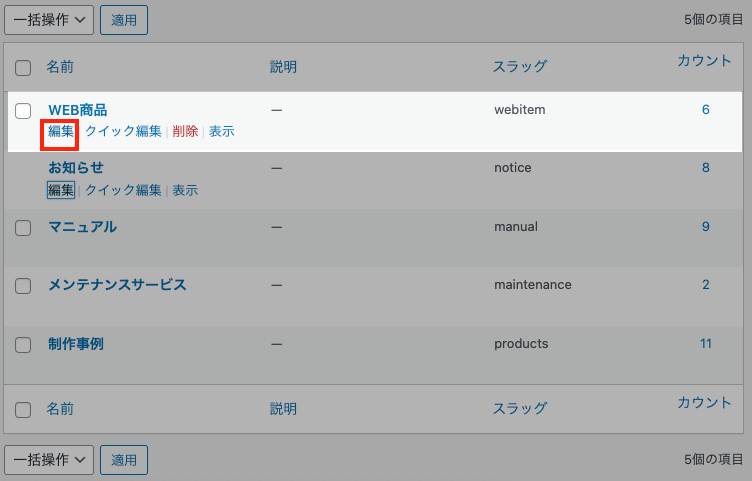Viewport: 752px width, 481px height.
Task: Click 表示 under お知らせ
Action: point(185,190)
